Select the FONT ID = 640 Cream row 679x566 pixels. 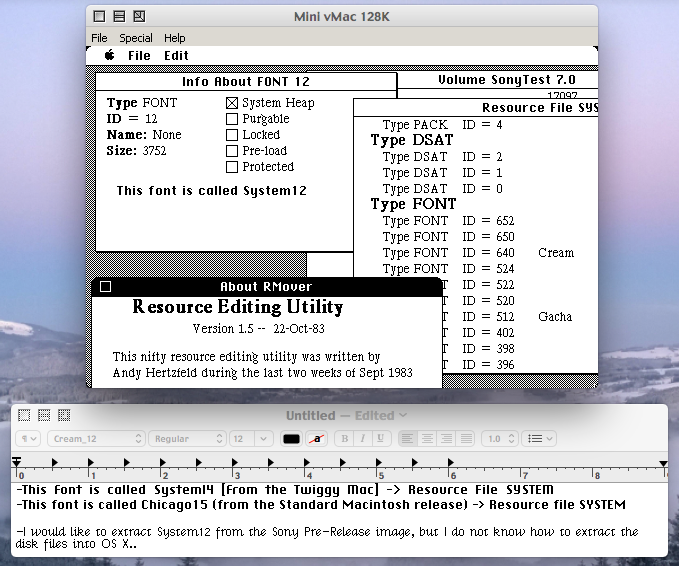click(x=478, y=253)
